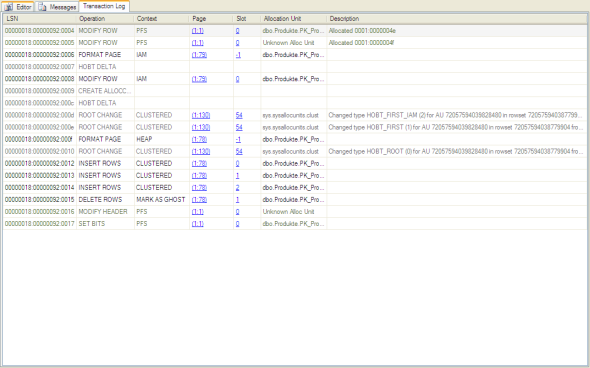Select 'Allocated 0001:0000004e' description cell
Image resolution: width=590 pixels, height=368 pixels.
tap(456, 31)
